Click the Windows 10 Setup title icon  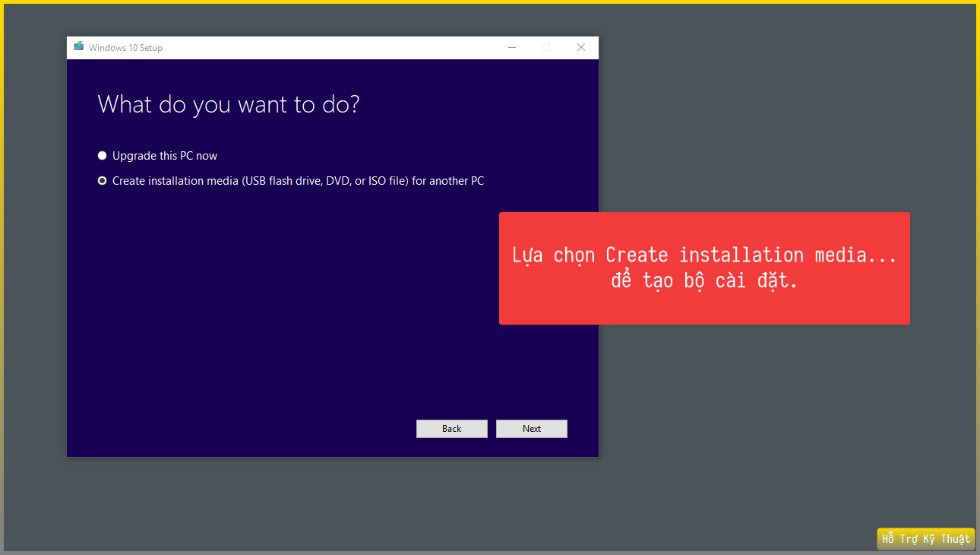pos(78,47)
